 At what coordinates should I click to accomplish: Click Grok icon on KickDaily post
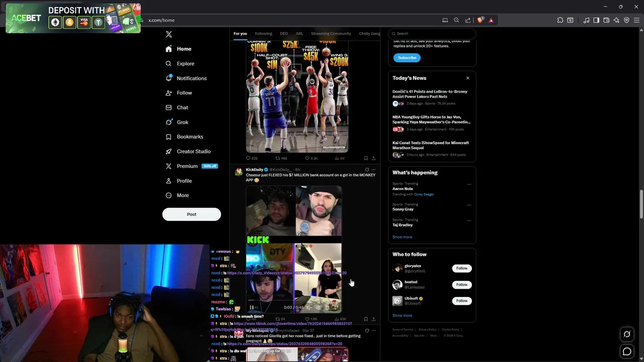tap(367, 169)
